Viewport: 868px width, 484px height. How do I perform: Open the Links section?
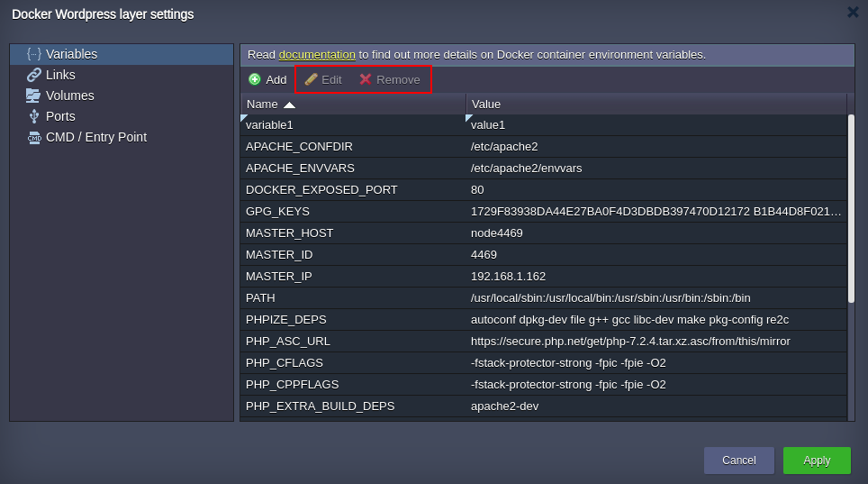point(122,75)
